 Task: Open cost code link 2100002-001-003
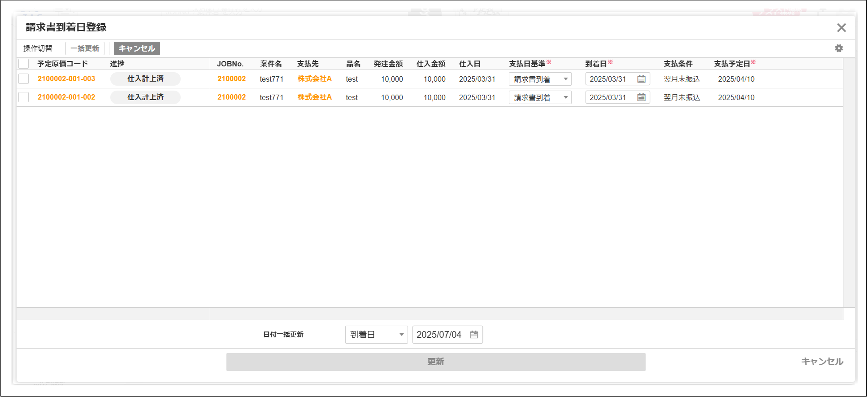point(66,79)
